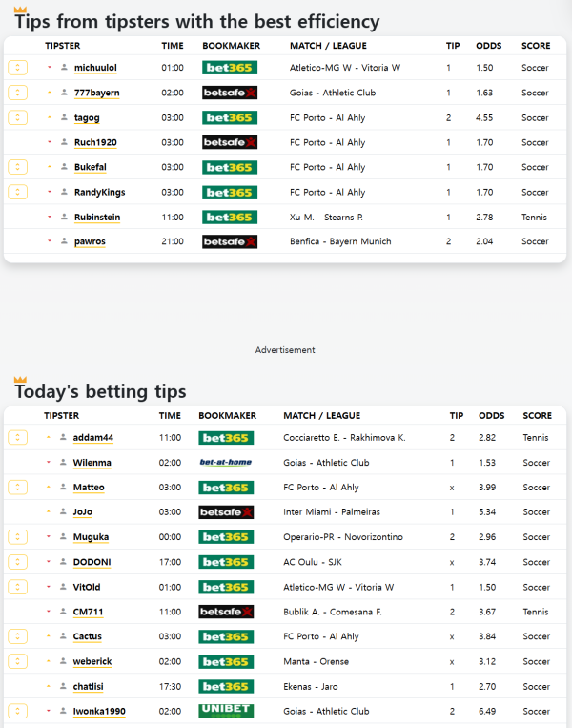Expand the row details for michuulol's tip
The width and height of the screenshot is (572, 728).
(x=17, y=68)
